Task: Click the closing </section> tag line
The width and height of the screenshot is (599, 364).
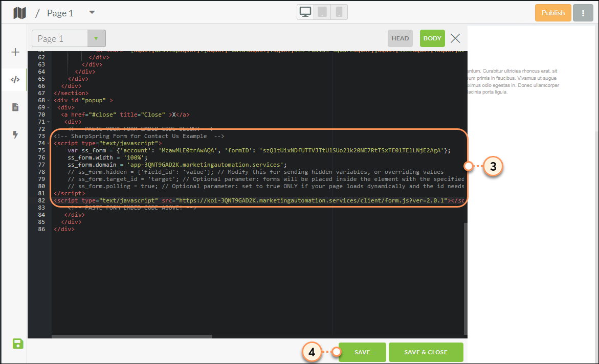Action: click(71, 93)
